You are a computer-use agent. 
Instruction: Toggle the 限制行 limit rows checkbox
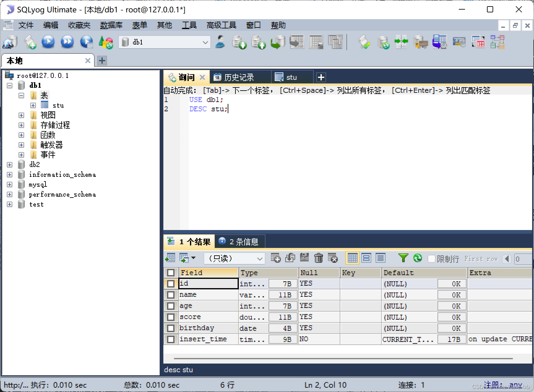click(x=431, y=258)
